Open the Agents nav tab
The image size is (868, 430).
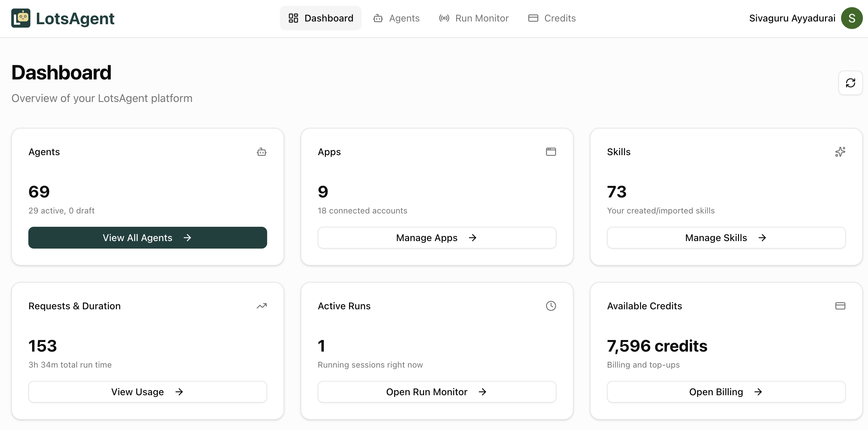click(x=396, y=18)
